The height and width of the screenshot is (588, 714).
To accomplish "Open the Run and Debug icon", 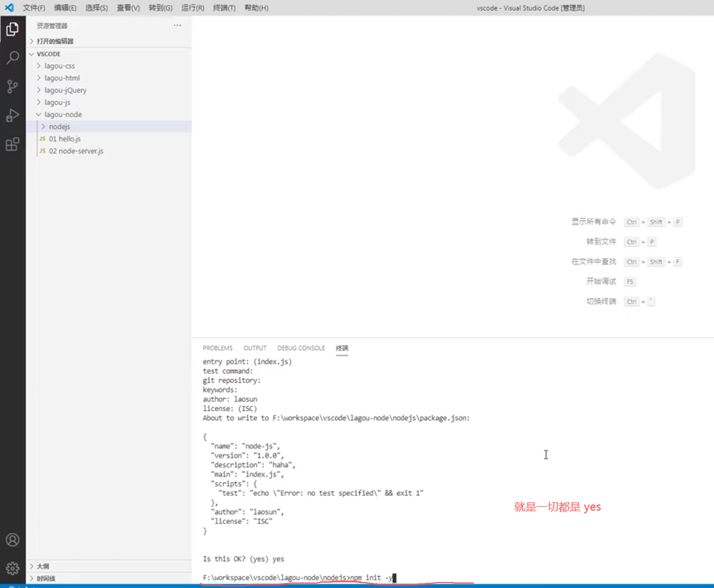I will (12, 115).
